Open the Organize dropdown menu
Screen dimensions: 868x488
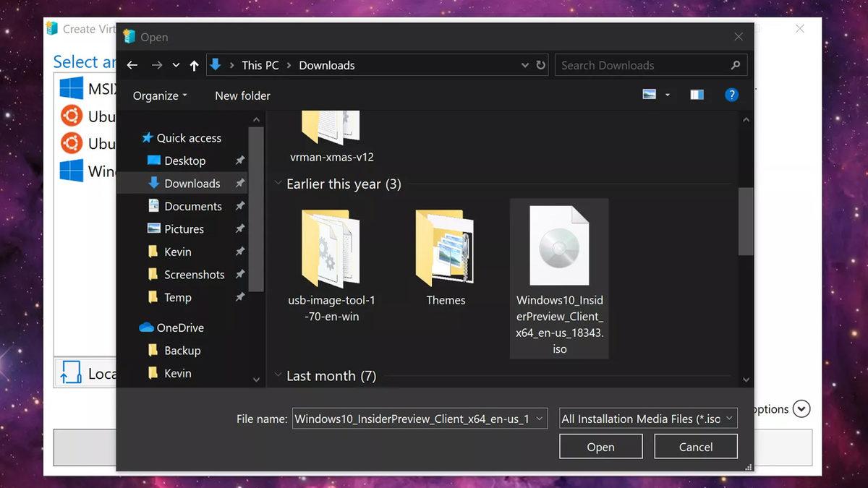[158, 95]
